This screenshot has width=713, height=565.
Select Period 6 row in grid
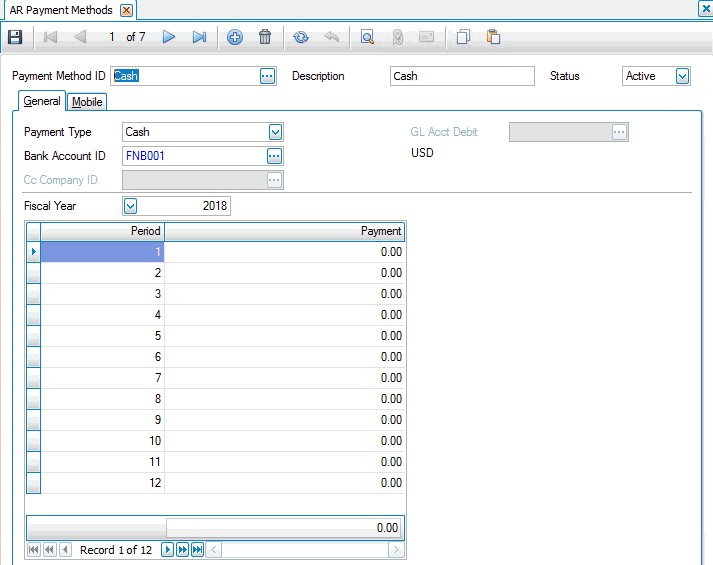pos(100,357)
